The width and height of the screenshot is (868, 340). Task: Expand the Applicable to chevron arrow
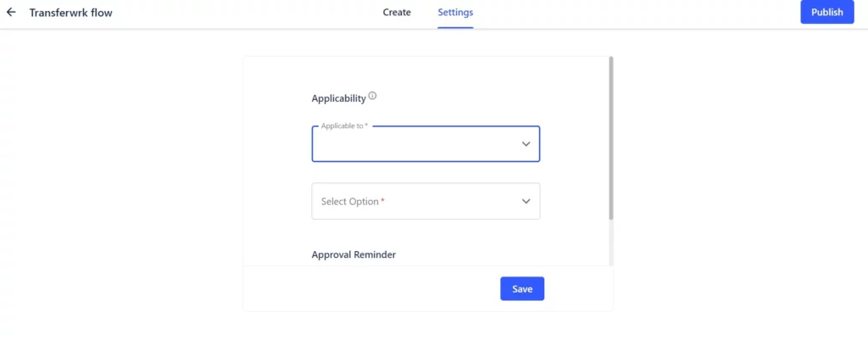526,144
